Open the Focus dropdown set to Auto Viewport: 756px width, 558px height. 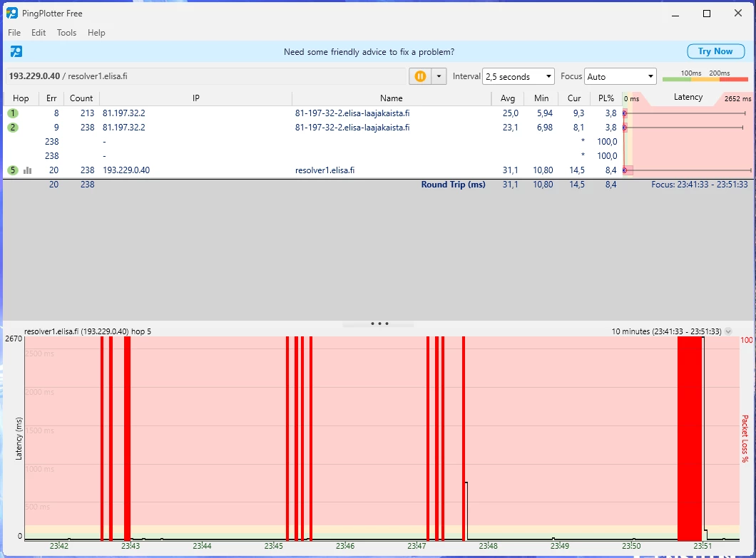pos(620,76)
